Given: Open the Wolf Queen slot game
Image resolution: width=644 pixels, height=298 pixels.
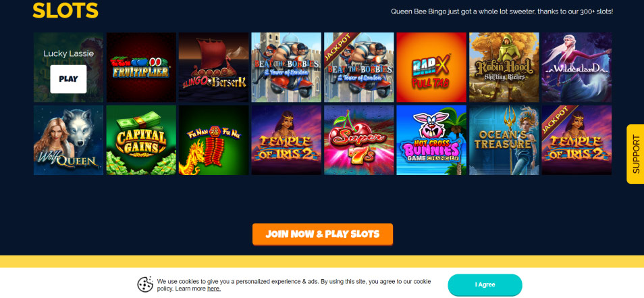Looking at the screenshot, I should click(69, 140).
